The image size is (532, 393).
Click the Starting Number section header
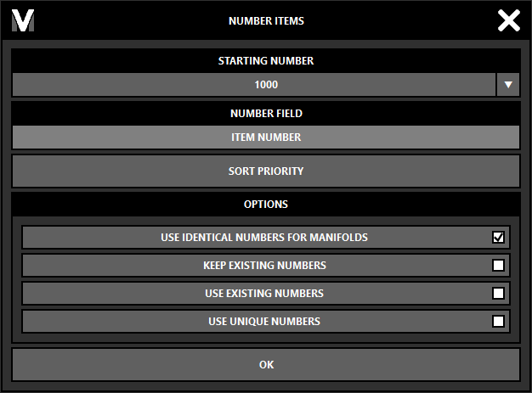[x=265, y=61]
